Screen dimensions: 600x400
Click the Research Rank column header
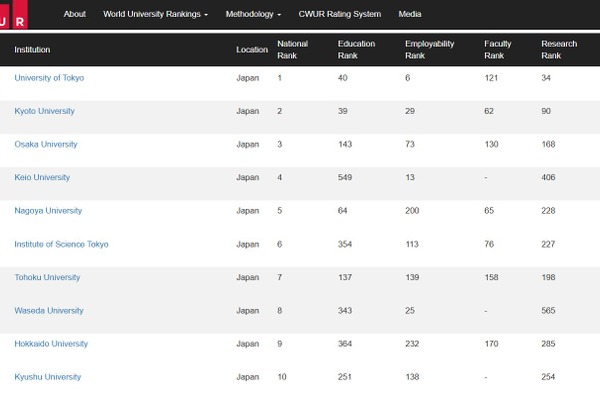coord(559,50)
